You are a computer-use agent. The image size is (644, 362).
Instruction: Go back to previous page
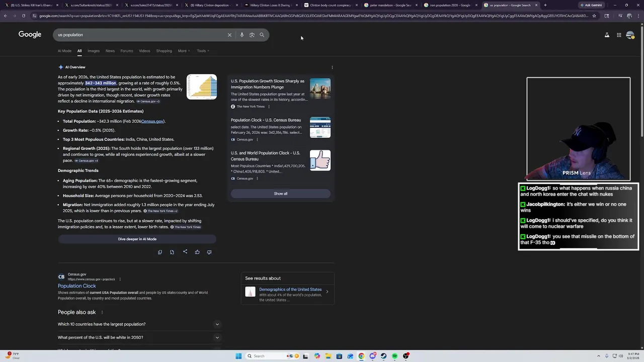pos(5,16)
